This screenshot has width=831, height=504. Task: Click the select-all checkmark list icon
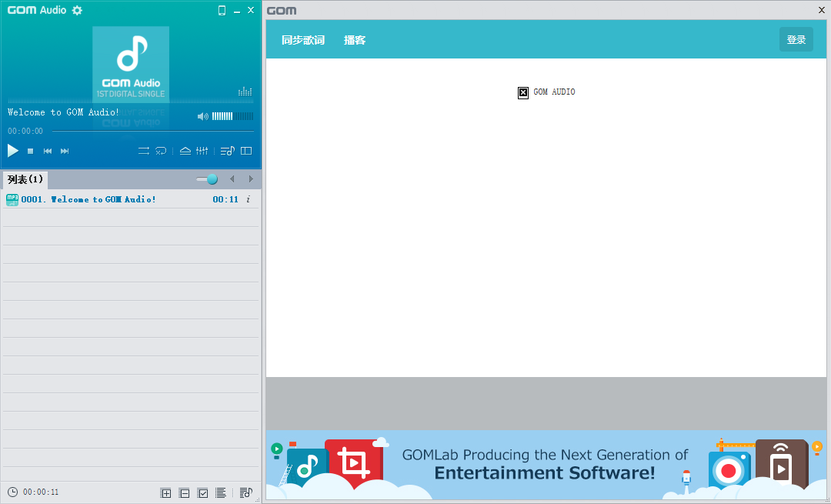[x=202, y=492]
